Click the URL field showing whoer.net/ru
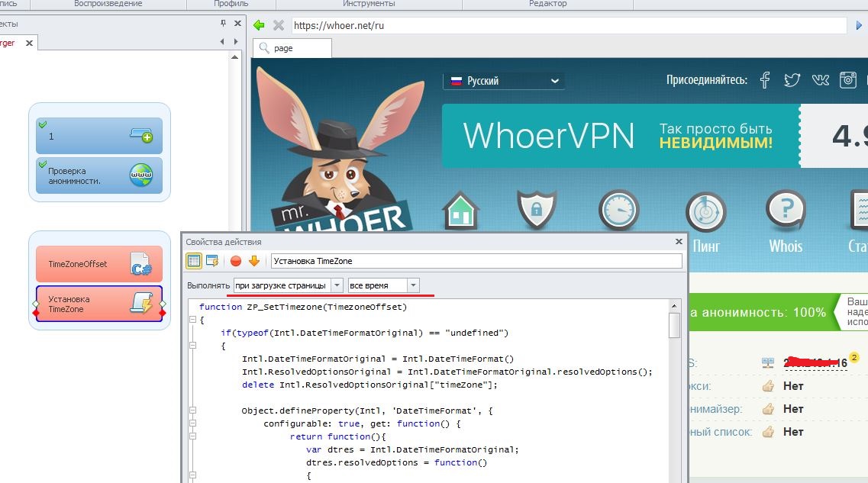 click(x=569, y=25)
